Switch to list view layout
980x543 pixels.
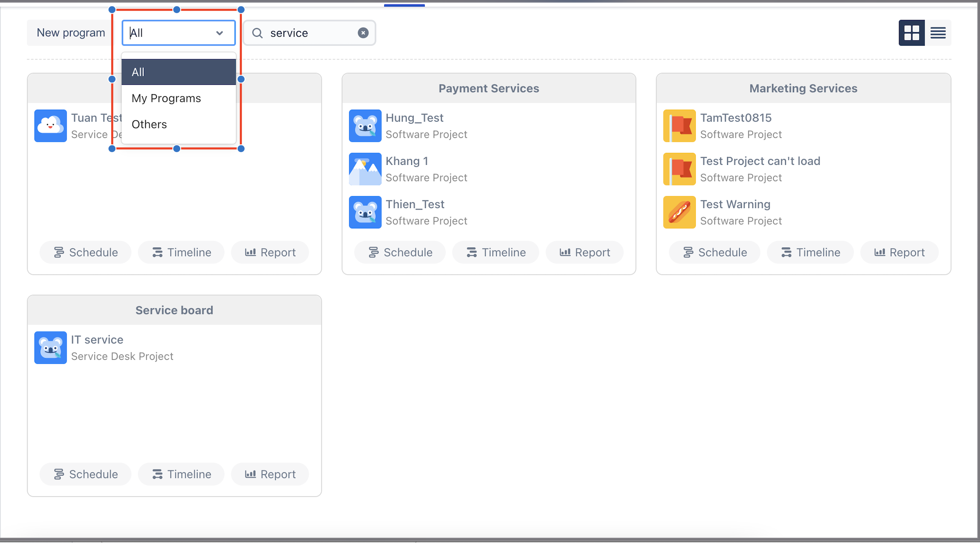(x=938, y=33)
